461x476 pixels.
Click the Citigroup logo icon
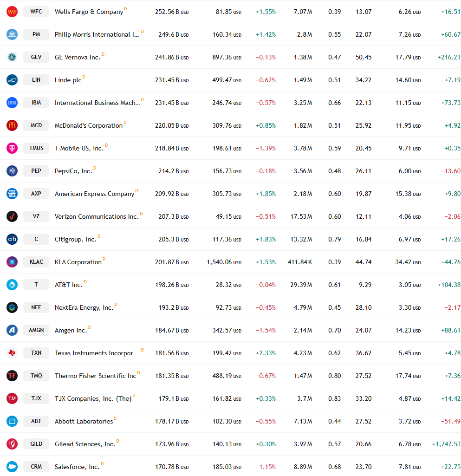pyautogui.click(x=12, y=239)
